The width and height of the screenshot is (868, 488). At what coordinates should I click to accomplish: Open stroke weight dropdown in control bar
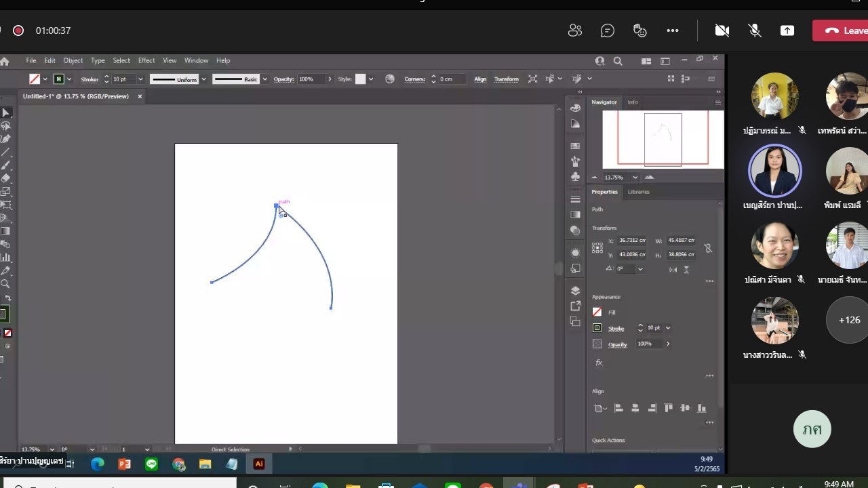pyautogui.click(x=140, y=79)
